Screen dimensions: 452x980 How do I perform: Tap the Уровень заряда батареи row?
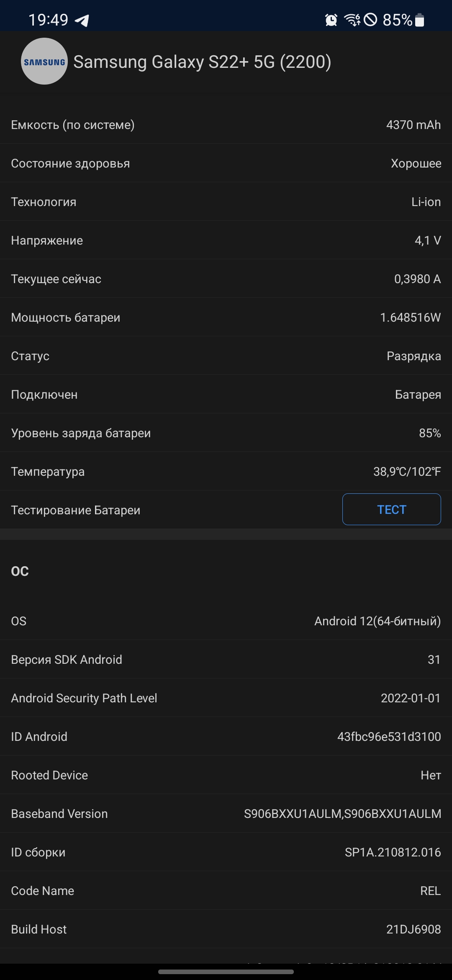(226, 433)
